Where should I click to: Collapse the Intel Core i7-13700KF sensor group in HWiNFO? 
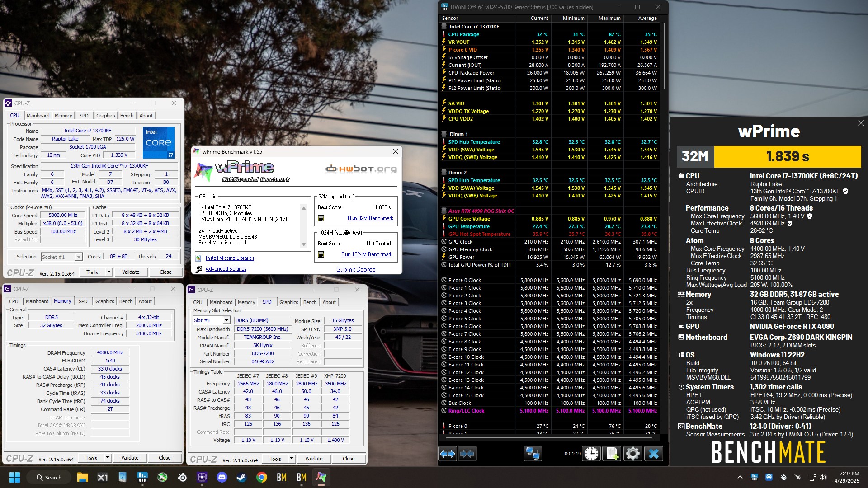[444, 27]
